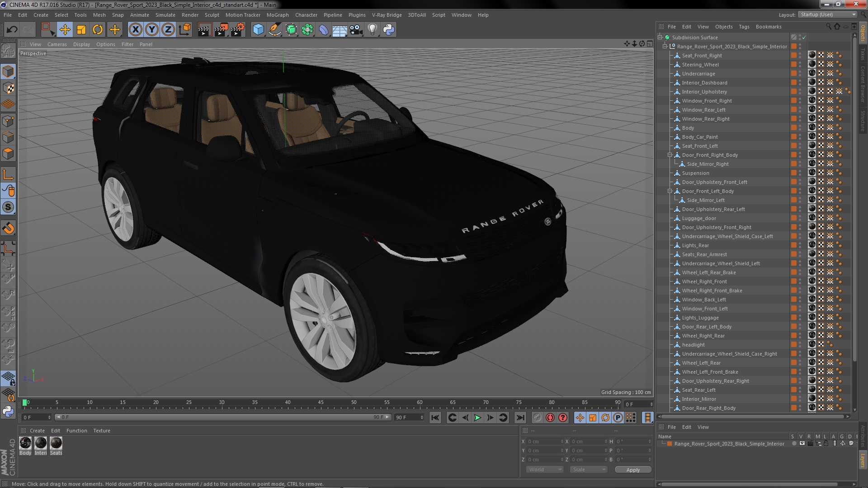Toggle X axis lock
Image resolution: width=868 pixels, height=488 pixels.
tap(135, 30)
